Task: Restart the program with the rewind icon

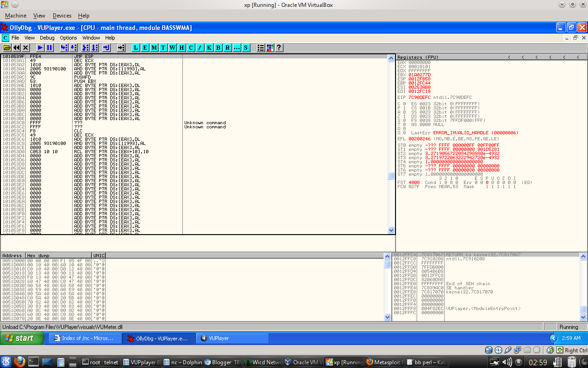Action: (17, 47)
